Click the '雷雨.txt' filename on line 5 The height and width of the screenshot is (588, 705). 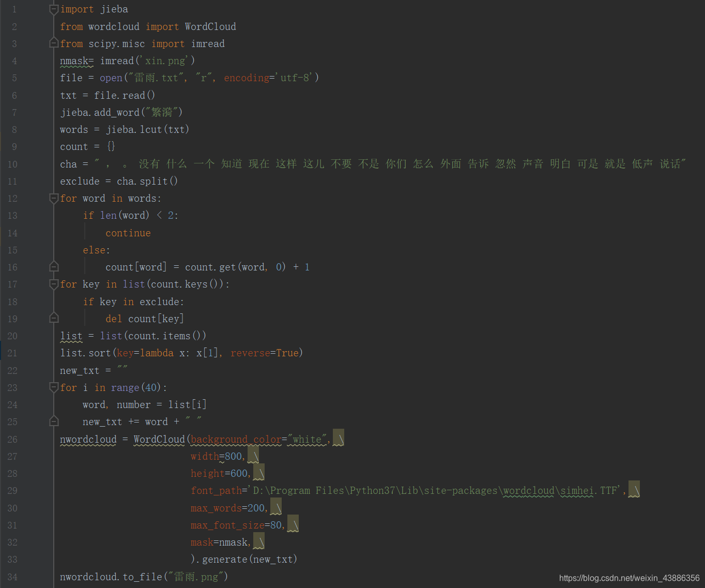pos(157,78)
